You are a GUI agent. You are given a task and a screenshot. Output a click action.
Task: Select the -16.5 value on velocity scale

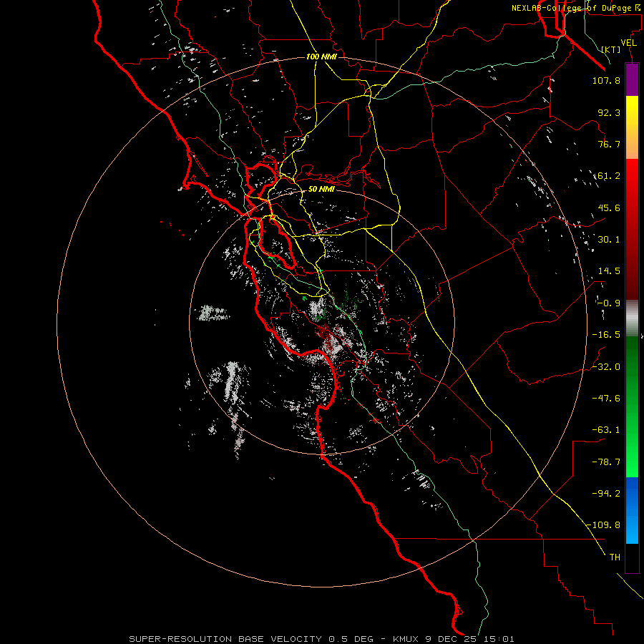pos(606,335)
